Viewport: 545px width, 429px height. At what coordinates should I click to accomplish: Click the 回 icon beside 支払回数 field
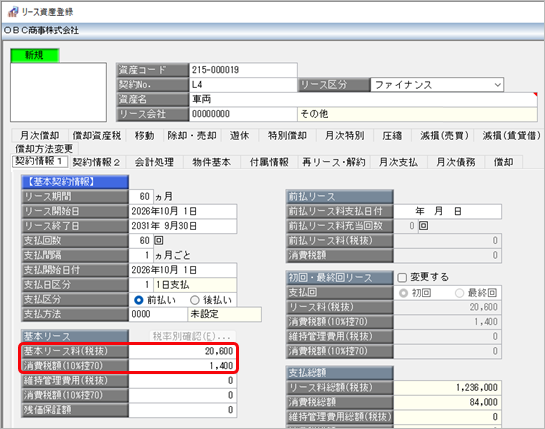tap(158, 241)
